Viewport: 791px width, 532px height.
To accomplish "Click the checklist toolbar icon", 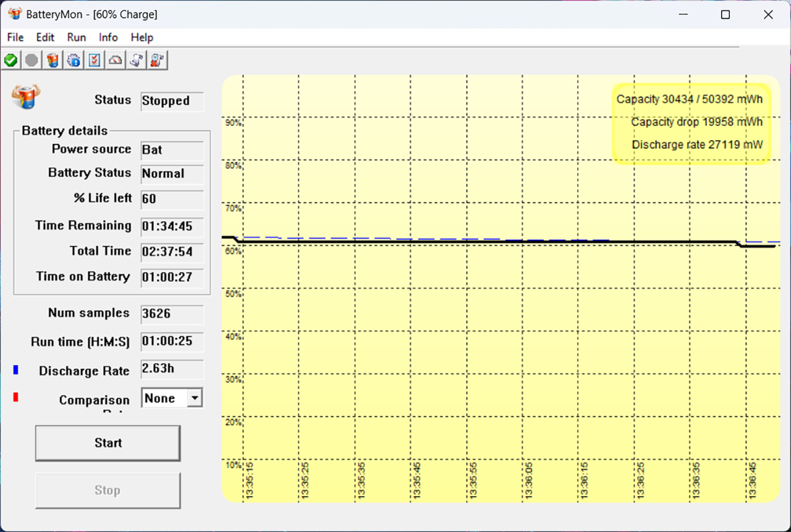I will click(95, 60).
